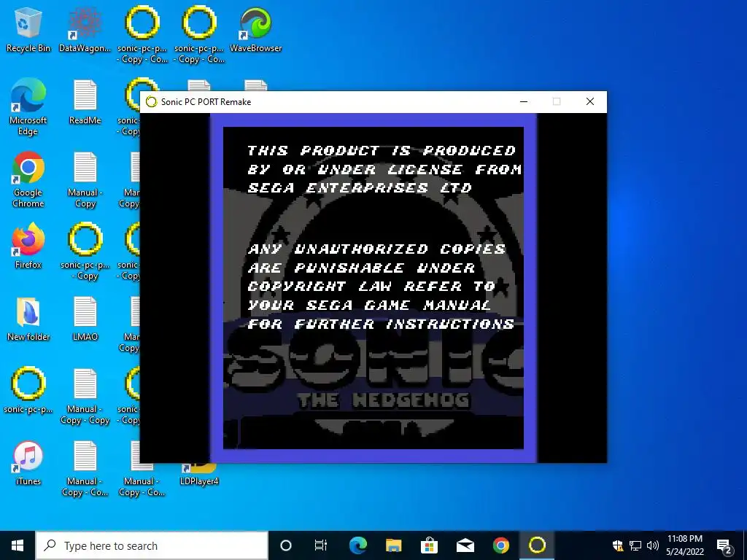Screen dimensions: 747x560
Task: Open the Recycle Bin desktop icon
Action: coord(28,29)
